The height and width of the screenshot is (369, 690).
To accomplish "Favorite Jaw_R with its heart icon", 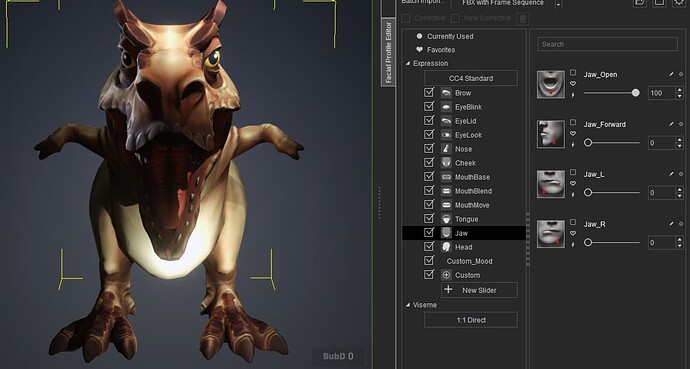I will coord(573,233).
